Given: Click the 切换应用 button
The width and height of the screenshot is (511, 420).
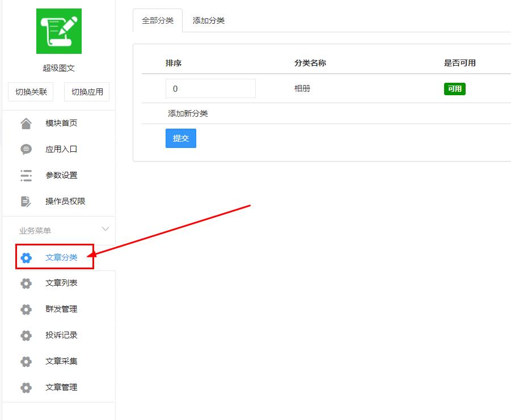Looking at the screenshot, I should pyautogui.click(x=87, y=92).
